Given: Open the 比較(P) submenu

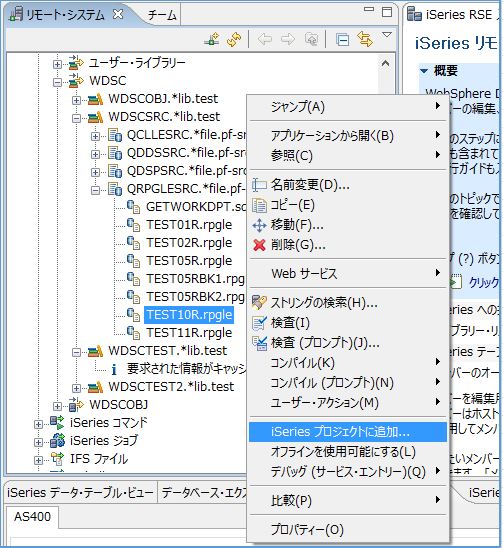Looking at the screenshot, I should tap(348, 501).
